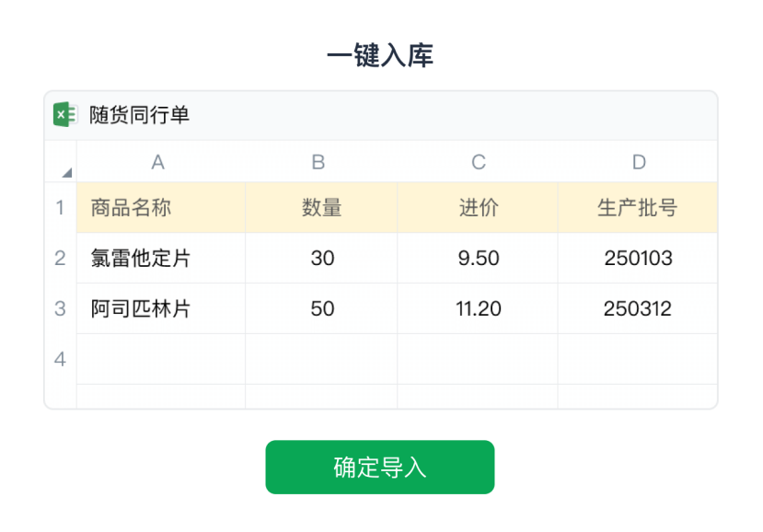Click the 商品名称 header cell

(160, 208)
